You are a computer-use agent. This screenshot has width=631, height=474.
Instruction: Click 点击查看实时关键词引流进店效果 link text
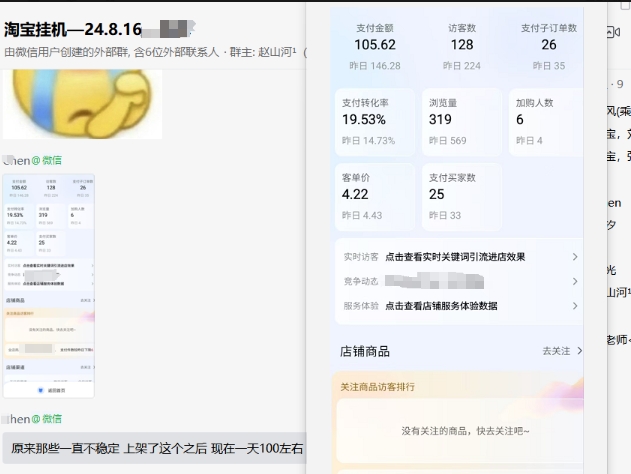point(455,257)
